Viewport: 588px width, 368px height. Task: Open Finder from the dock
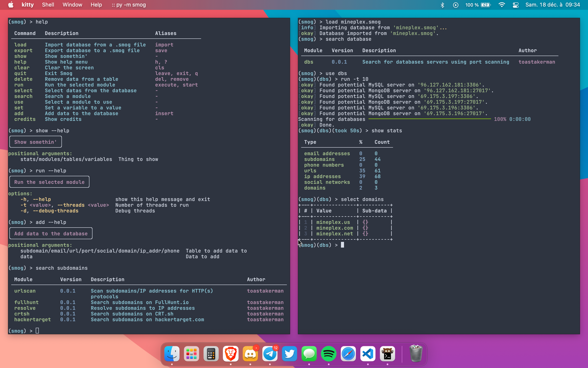pyautogui.click(x=172, y=354)
